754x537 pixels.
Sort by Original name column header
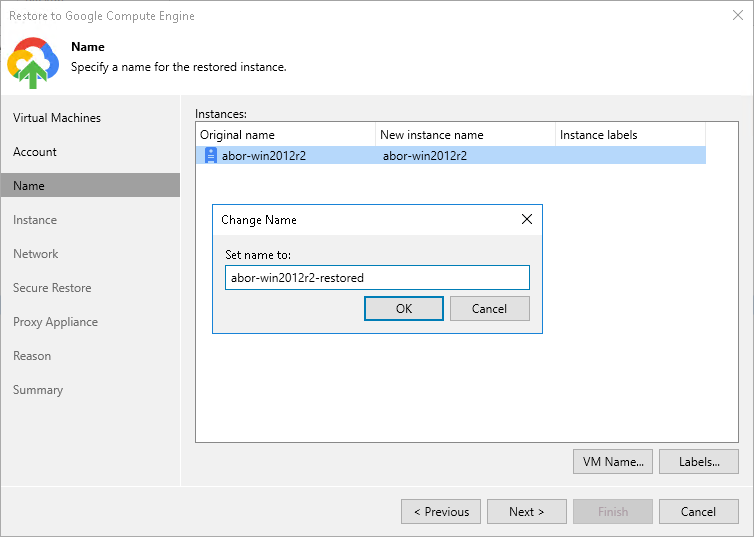point(285,135)
